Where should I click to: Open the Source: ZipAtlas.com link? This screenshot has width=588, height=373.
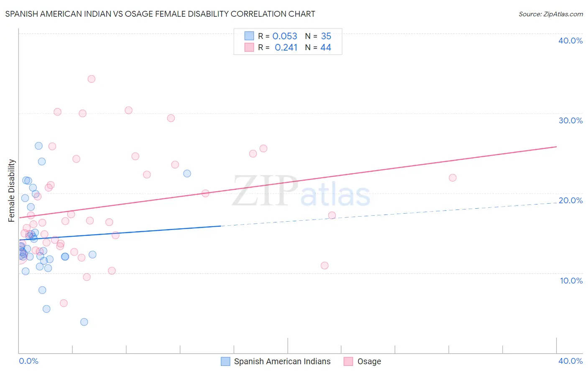tap(551, 14)
